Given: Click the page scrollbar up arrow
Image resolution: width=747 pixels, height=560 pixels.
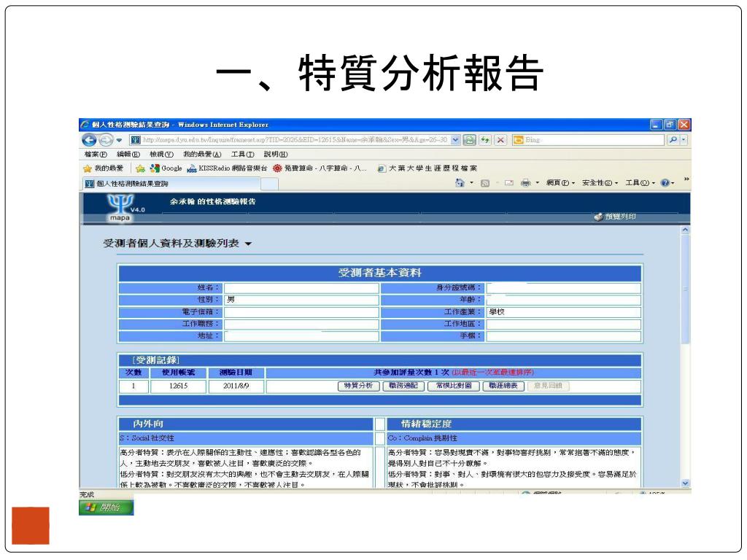Looking at the screenshot, I should pyautogui.click(x=686, y=230).
